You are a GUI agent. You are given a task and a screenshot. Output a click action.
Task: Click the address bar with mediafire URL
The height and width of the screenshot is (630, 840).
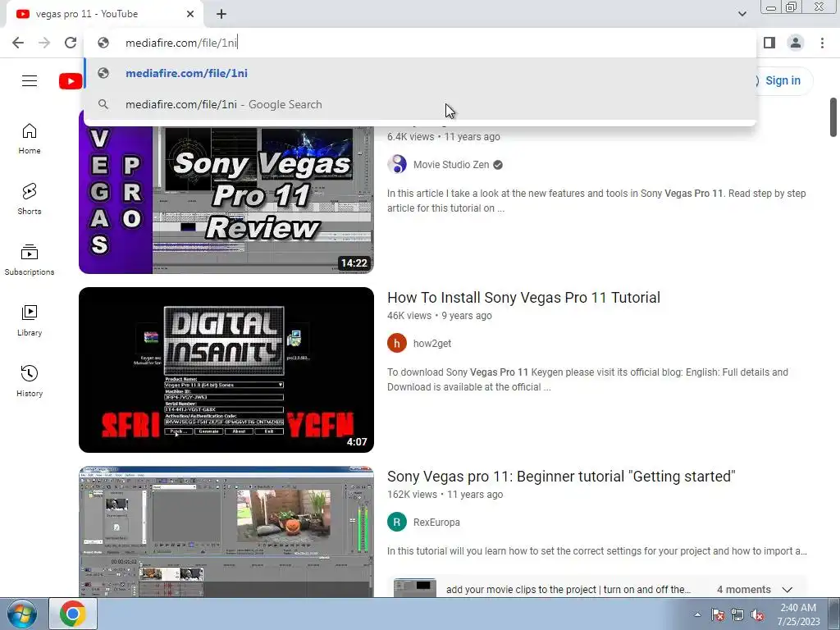(420, 43)
